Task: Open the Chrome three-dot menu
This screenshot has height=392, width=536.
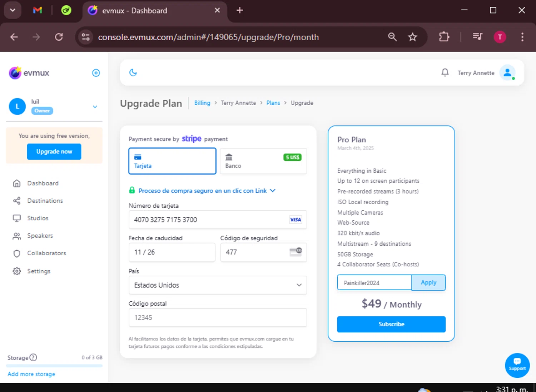Action: pos(522,37)
